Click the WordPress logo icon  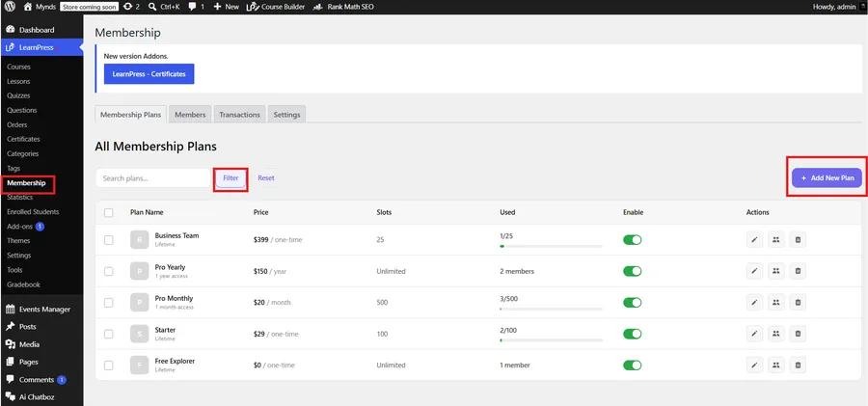coord(10,7)
